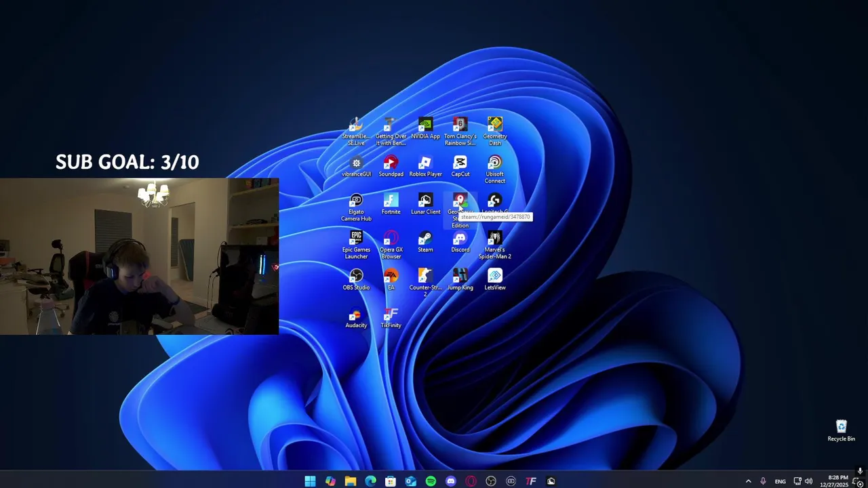
Task: Open the StreamElements SE.Live desktop shortcut
Action: 356,131
